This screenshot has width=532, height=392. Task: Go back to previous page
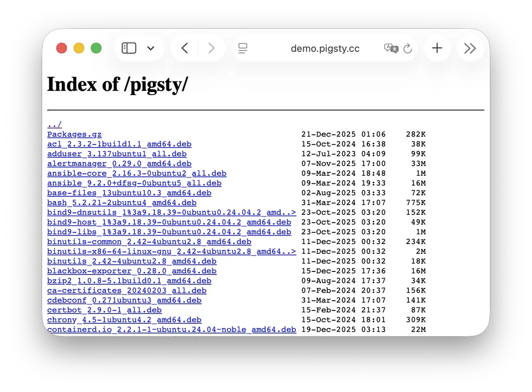click(x=185, y=48)
